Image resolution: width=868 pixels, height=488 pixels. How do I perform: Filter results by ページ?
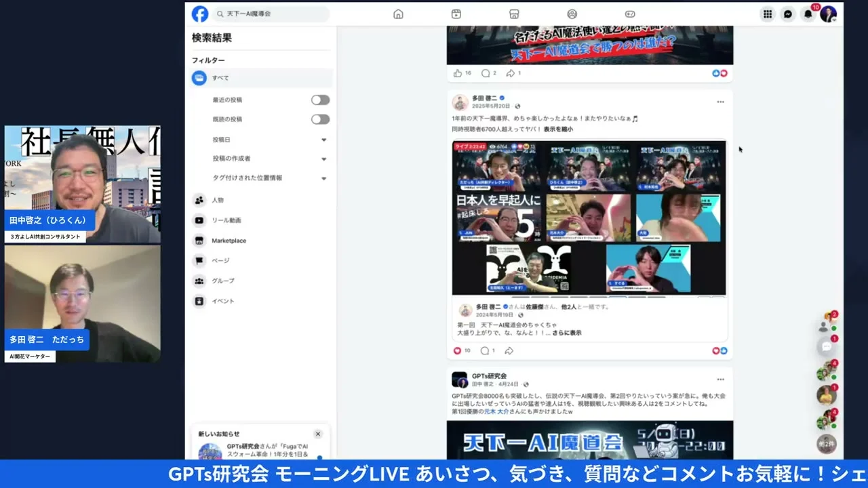pos(262,260)
